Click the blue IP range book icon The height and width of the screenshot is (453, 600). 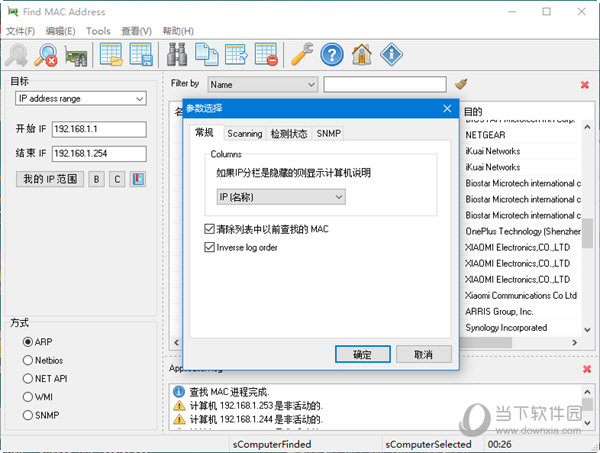click(x=138, y=179)
